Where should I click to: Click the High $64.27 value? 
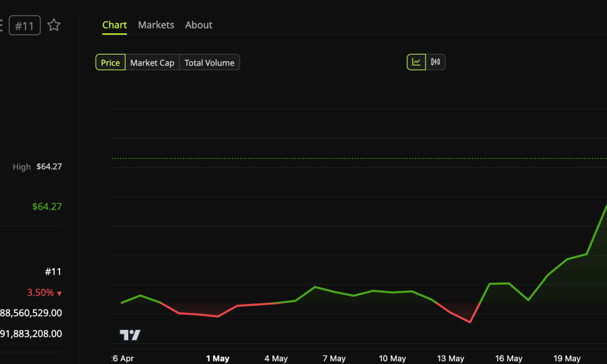point(49,167)
